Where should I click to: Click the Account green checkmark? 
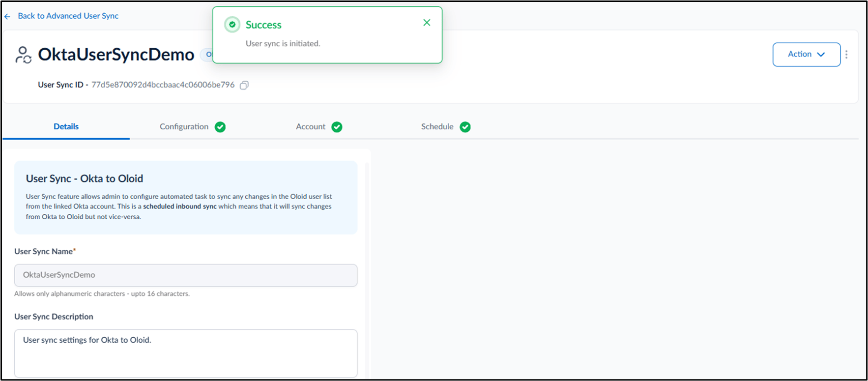(337, 127)
